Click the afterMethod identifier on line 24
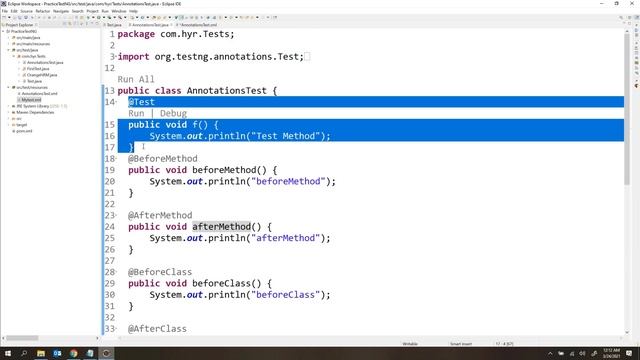The height and width of the screenshot is (360, 640). coord(221,227)
